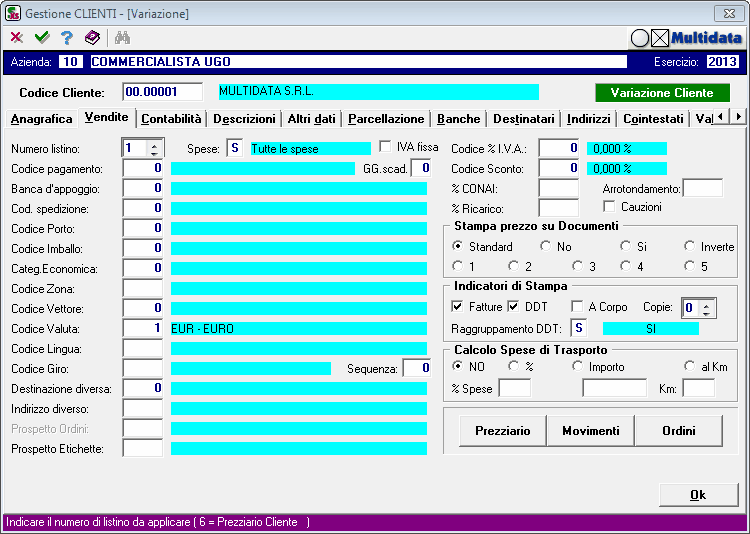The height and width of the screenshot is (534, 750).
Task: Focus the % CONAI input field
Action: click(x=559, y=189)
